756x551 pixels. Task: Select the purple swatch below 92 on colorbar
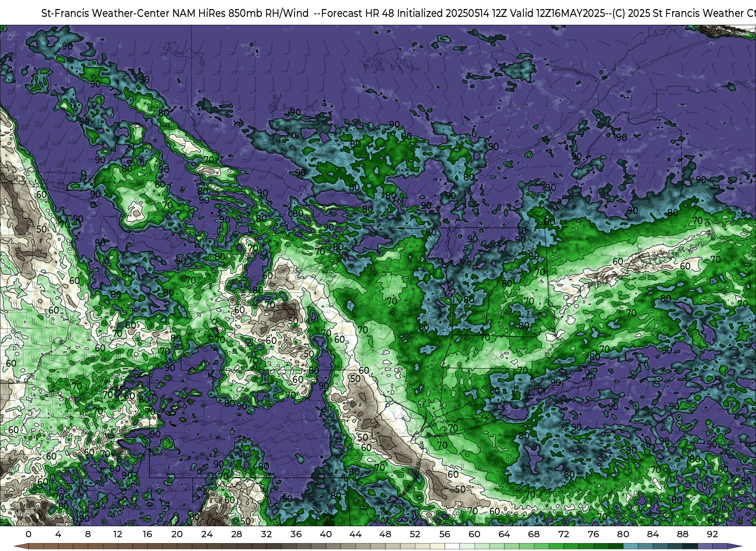pos(720,547)
